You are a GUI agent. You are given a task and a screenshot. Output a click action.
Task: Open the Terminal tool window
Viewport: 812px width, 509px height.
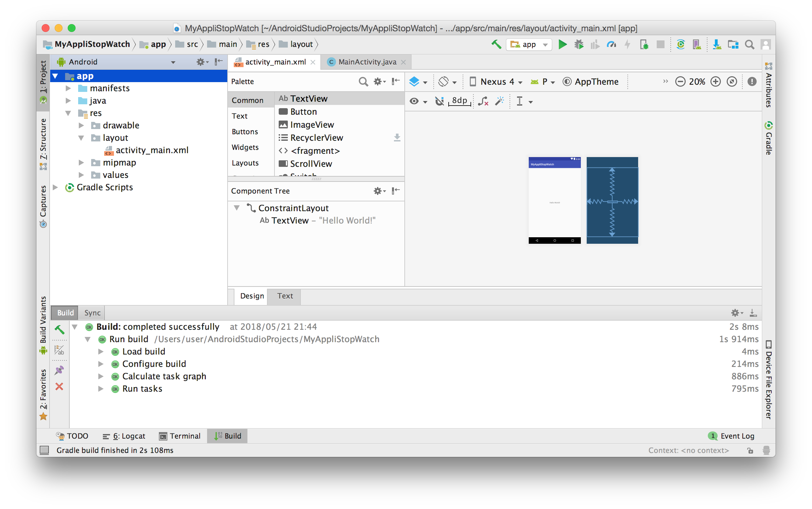(x=179, y=436)
